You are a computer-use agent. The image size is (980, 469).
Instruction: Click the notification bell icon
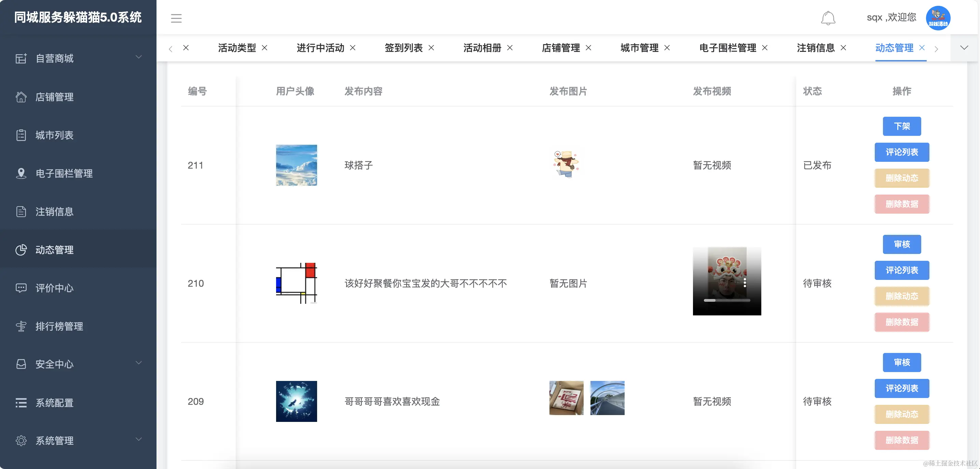click(828, 18)
